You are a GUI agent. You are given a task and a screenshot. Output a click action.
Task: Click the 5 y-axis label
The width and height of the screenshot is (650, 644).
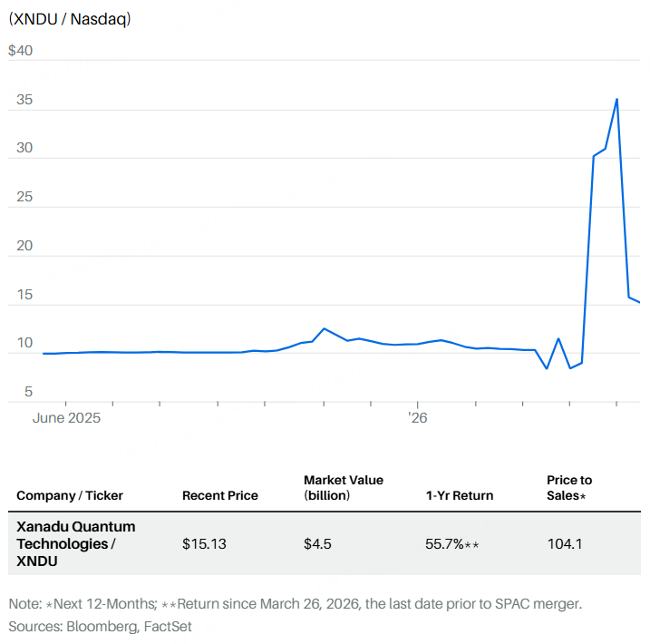[x=28, y=392]
